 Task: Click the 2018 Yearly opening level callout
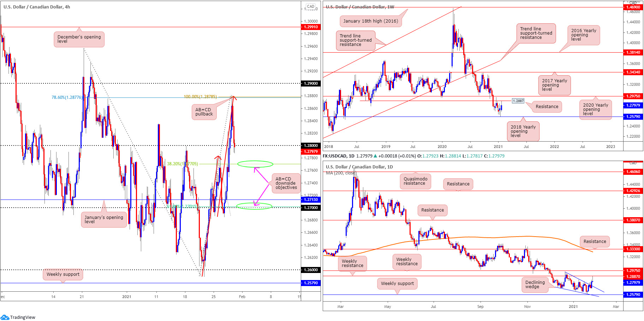pyautogui.click(x=523, y=131)
